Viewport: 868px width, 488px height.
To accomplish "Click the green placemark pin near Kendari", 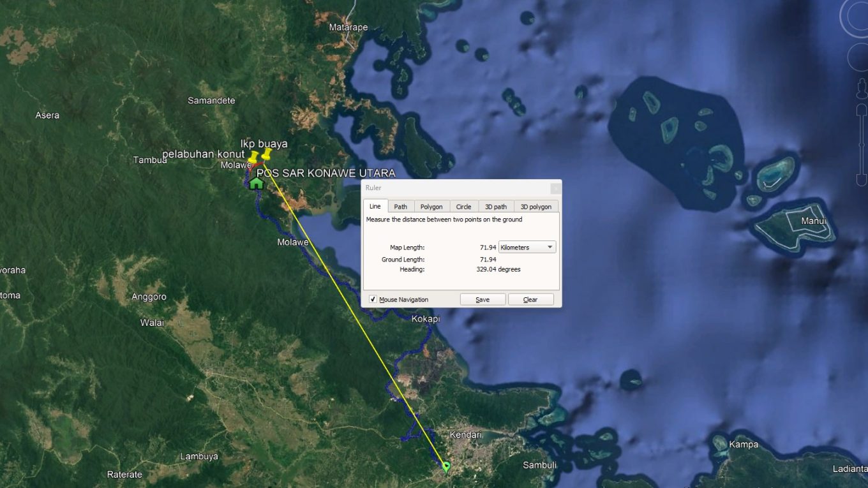I will pos(446,467).
